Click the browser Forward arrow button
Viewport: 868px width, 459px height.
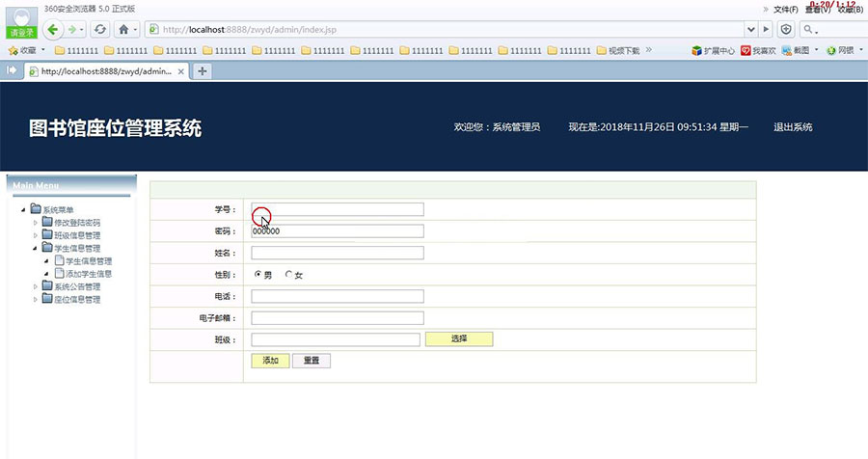pyautogui.click(x=72, y=29)
